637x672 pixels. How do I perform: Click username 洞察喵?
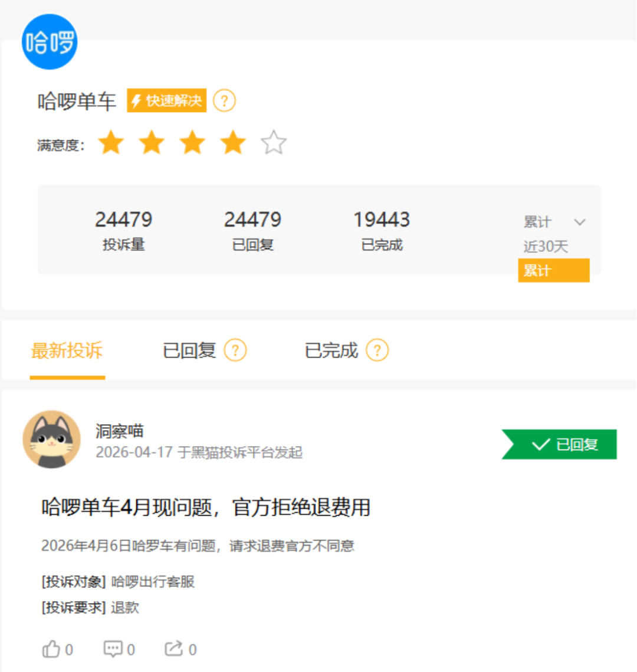point(119,431)
